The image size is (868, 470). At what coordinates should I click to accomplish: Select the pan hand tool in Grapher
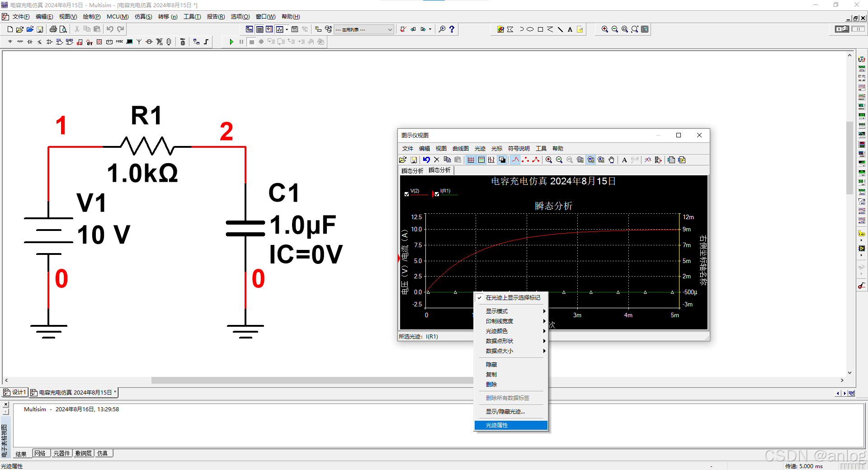pos(612,160)
